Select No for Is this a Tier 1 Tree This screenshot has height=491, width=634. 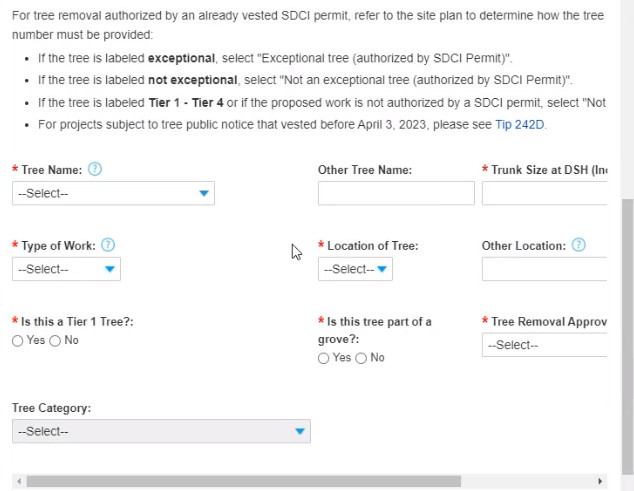click(x=55, y=341)
